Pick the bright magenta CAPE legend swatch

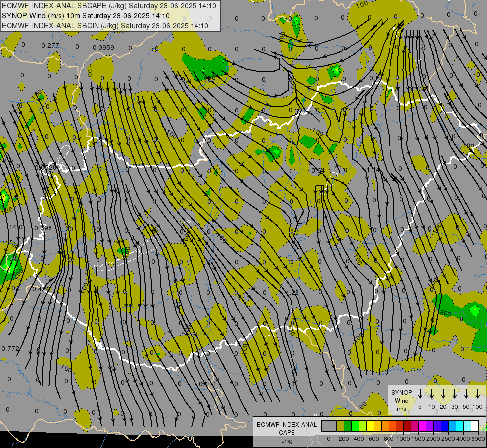[422, 426]
